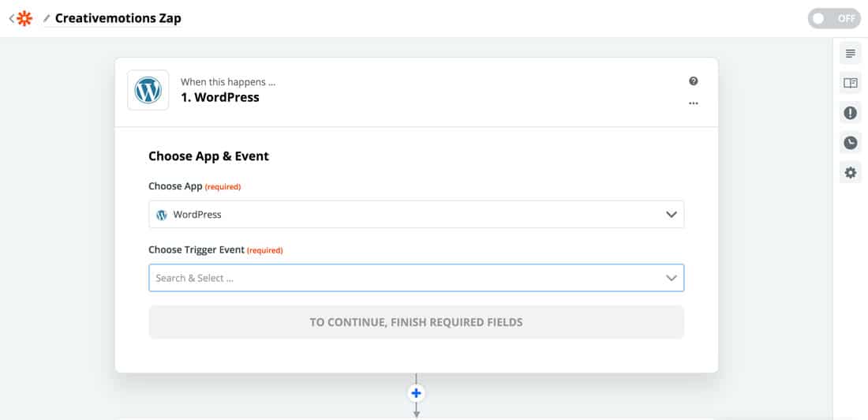Click the large WordPress logo in step header

(x=148, y=90)
